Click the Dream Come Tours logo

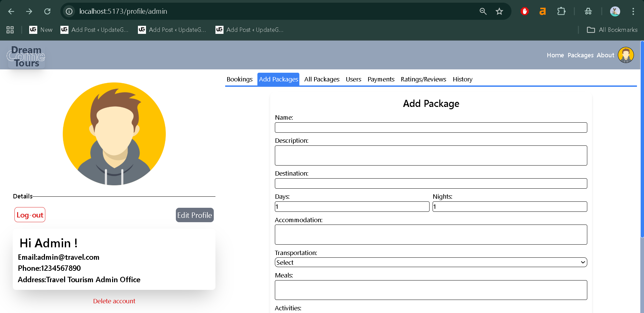point(26,57)
